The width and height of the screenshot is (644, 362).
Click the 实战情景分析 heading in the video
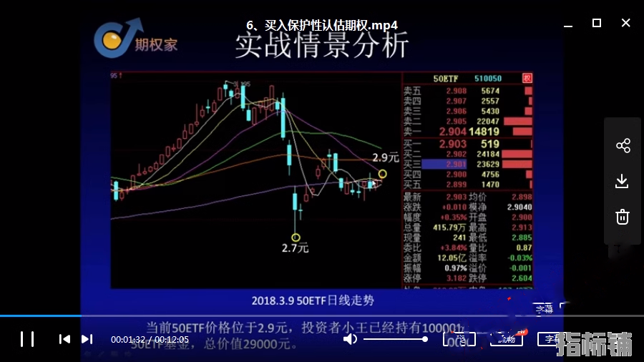point(322,46)
